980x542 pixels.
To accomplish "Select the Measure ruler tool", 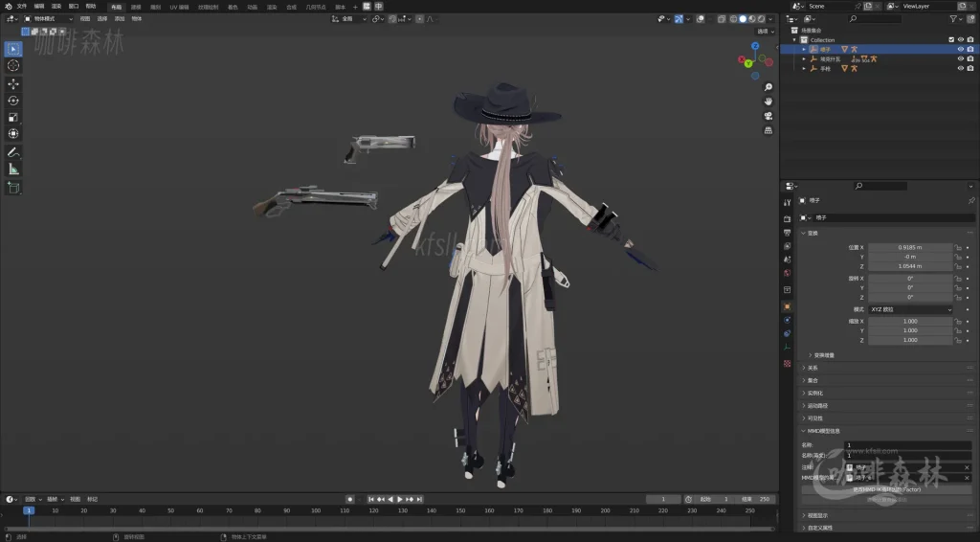I will tap(13, 169).
